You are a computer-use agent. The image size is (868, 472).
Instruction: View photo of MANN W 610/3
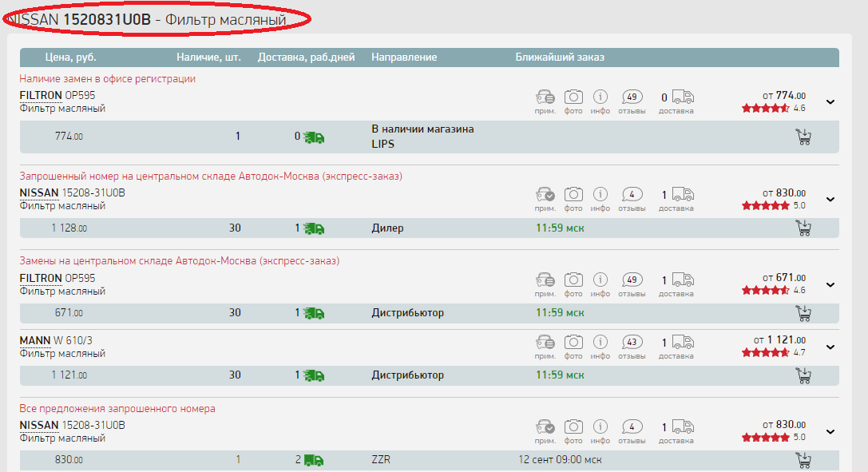tap(573, 343)
